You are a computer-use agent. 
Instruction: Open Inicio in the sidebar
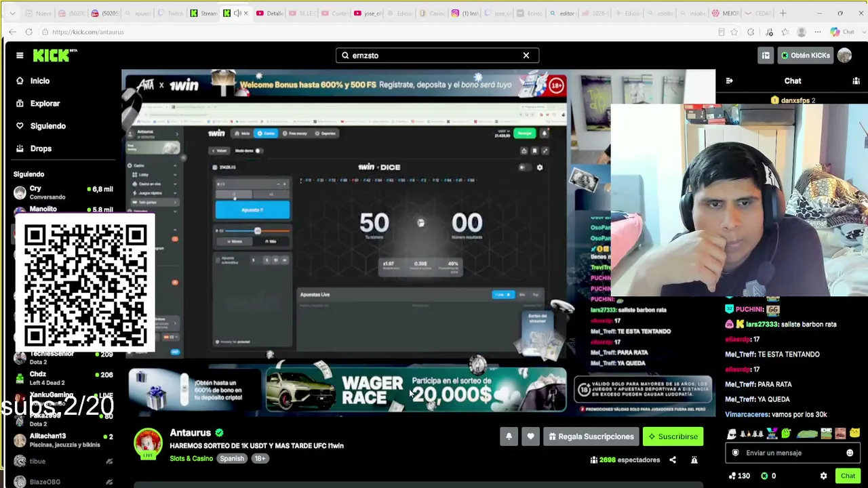point(40,81)
